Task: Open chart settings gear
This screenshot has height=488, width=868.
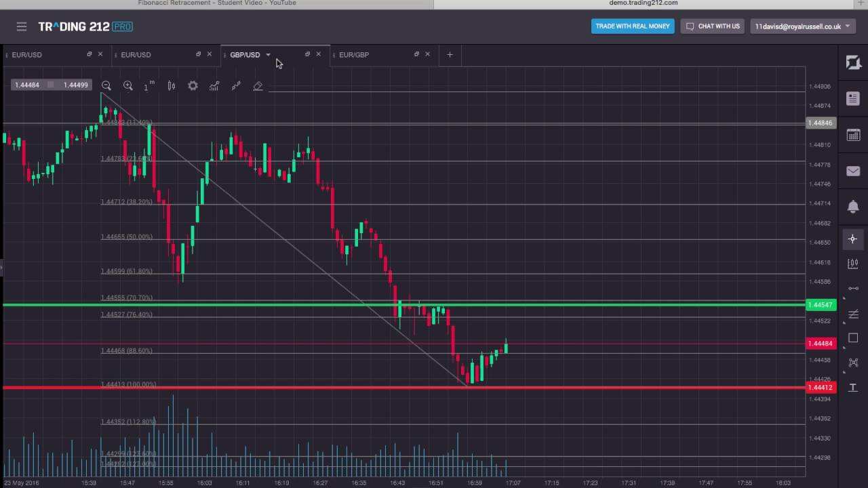Action: point(193,86)
